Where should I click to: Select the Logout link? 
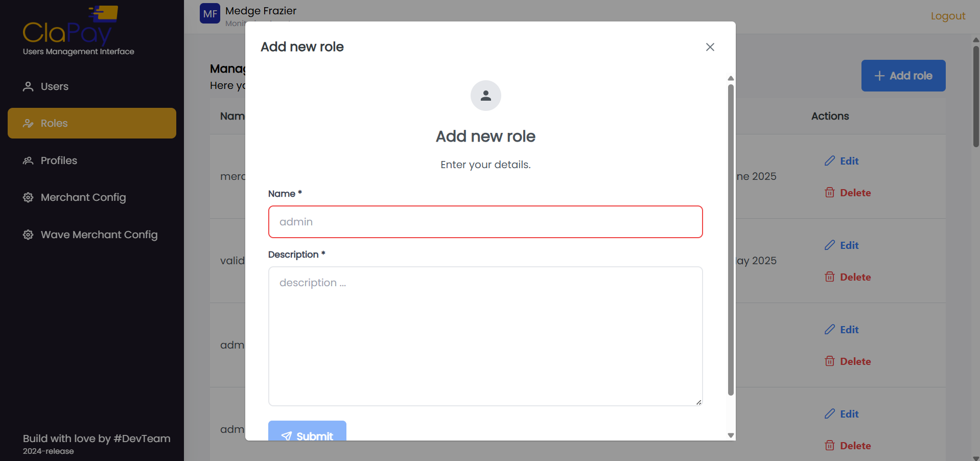pyautogui.click(x=948, y=16)
